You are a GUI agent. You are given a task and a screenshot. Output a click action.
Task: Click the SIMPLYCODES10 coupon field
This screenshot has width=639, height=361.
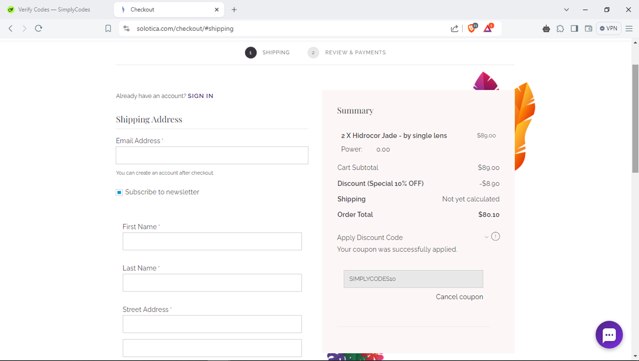click(413, 279)
